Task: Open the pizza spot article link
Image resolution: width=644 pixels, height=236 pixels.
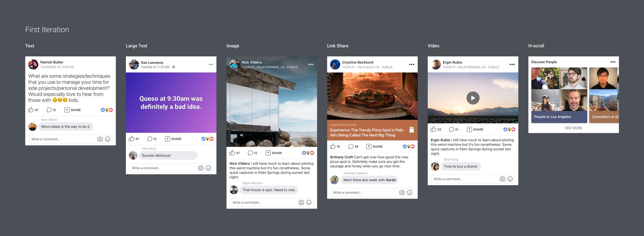Action: point(367,133)
